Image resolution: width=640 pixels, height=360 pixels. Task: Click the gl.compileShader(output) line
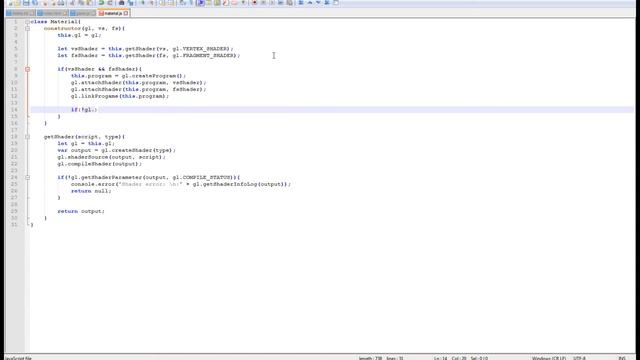(x=100, y=164)
